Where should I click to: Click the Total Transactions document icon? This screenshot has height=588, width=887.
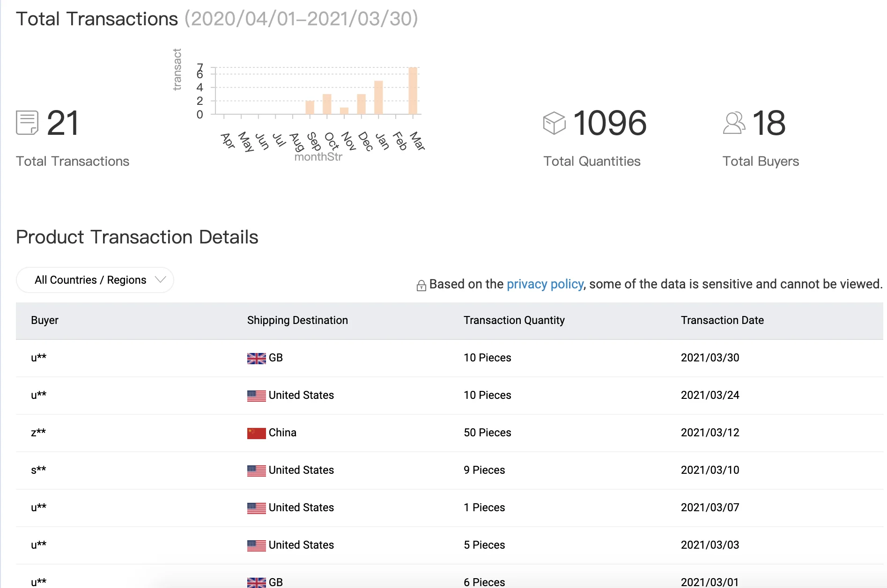27,123
